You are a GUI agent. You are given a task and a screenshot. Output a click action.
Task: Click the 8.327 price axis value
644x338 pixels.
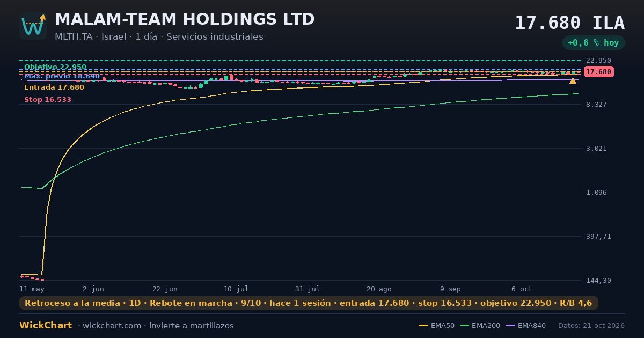click(x=596, y=105)
